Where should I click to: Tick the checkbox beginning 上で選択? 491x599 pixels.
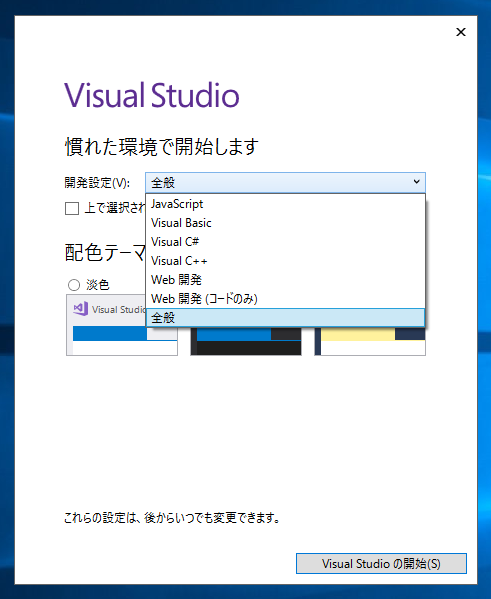(x=72, y=209)
